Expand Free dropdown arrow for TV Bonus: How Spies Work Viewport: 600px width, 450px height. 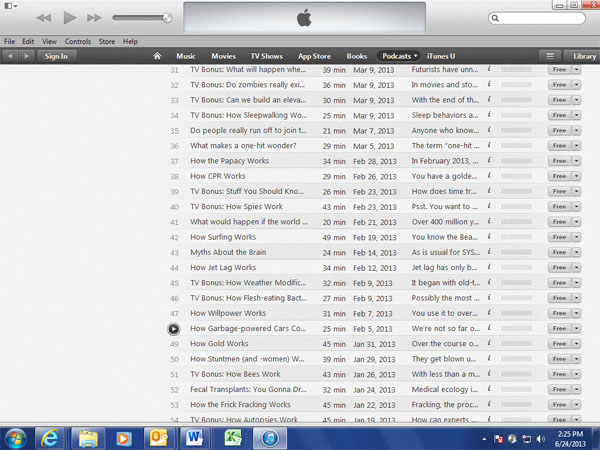tap(576, 206)
